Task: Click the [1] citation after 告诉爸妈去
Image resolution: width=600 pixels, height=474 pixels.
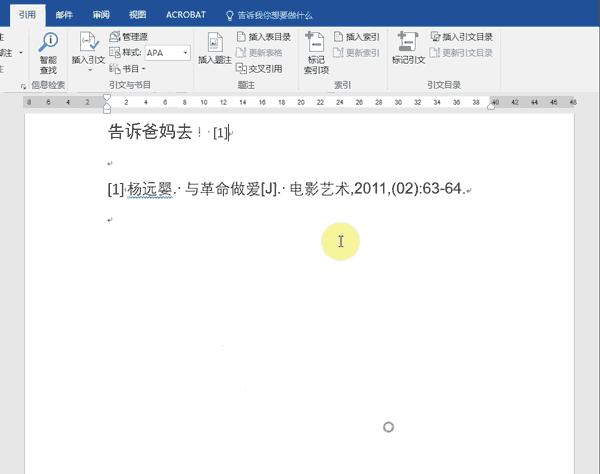Action: [x=221, y=133]
